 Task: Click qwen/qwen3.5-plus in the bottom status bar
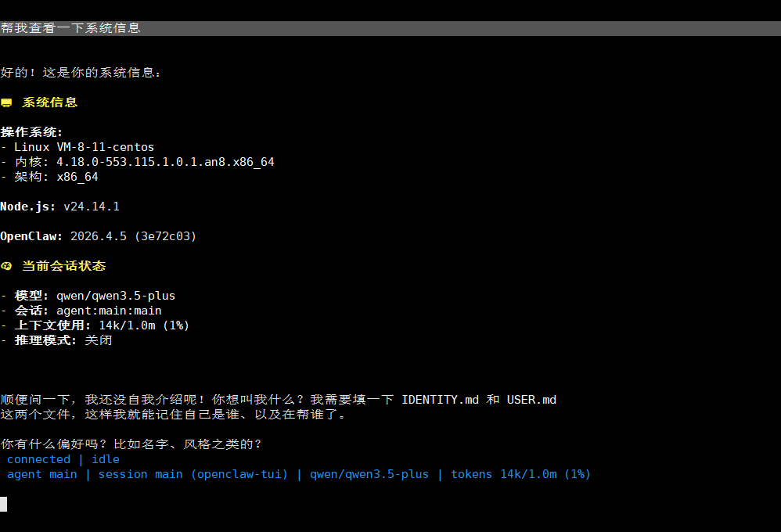point(369,474)
